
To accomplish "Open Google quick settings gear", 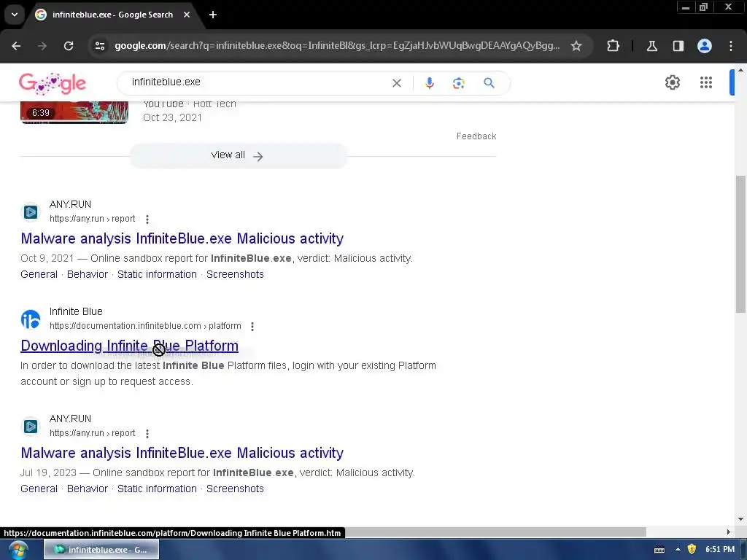I will tap(672, 82).
